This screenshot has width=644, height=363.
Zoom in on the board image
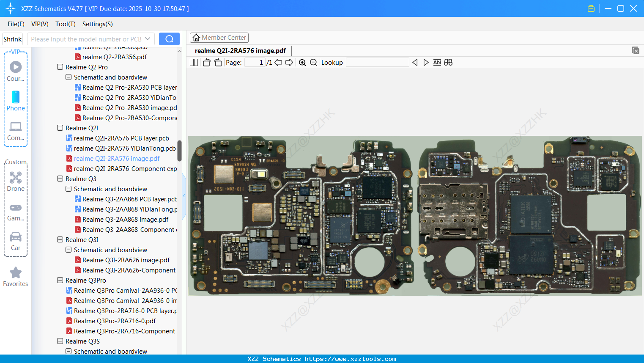pyautogui.click(x=302, y=63)
